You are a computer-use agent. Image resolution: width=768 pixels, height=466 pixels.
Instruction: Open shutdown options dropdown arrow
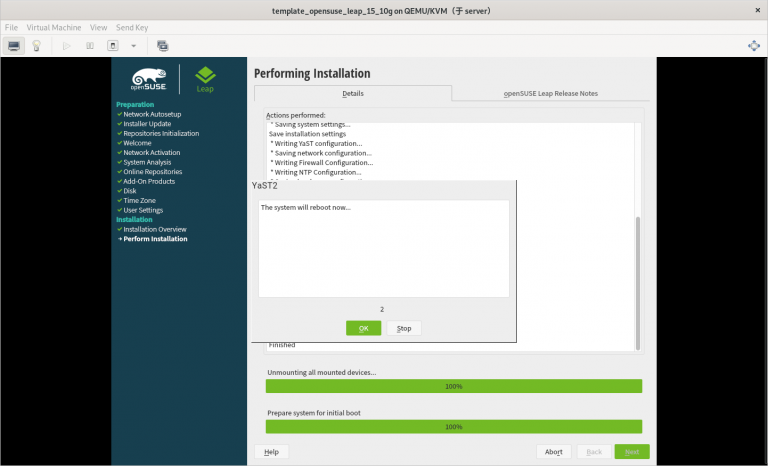coord(133,46)
